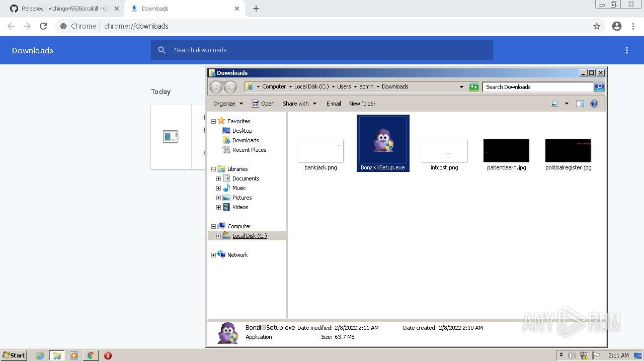Select Computer in the breadcrumb path
644x362 pixels.
274,86
